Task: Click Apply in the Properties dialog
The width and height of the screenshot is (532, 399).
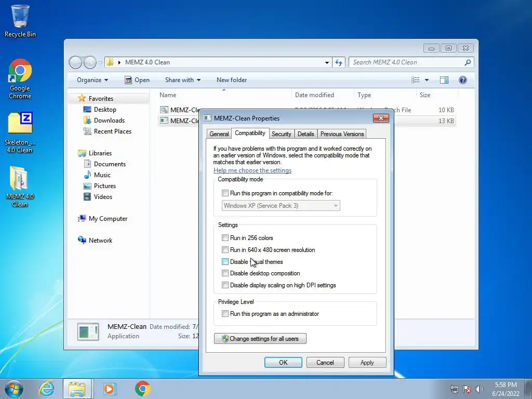Action: tap(367, 362)
